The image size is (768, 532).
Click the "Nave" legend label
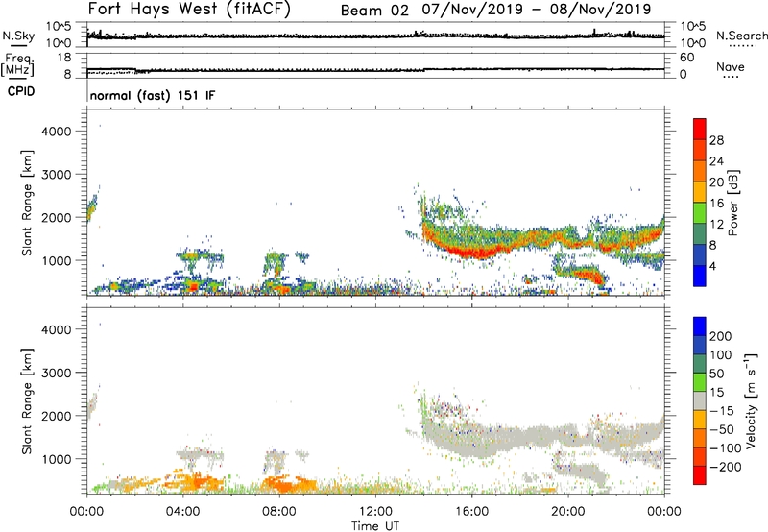click(731, 66)
